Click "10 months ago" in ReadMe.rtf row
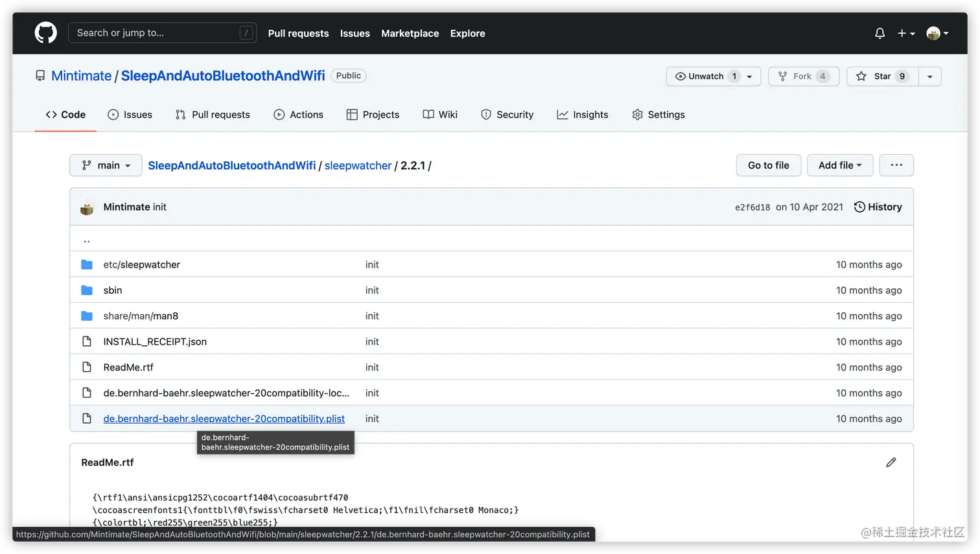 869,367
